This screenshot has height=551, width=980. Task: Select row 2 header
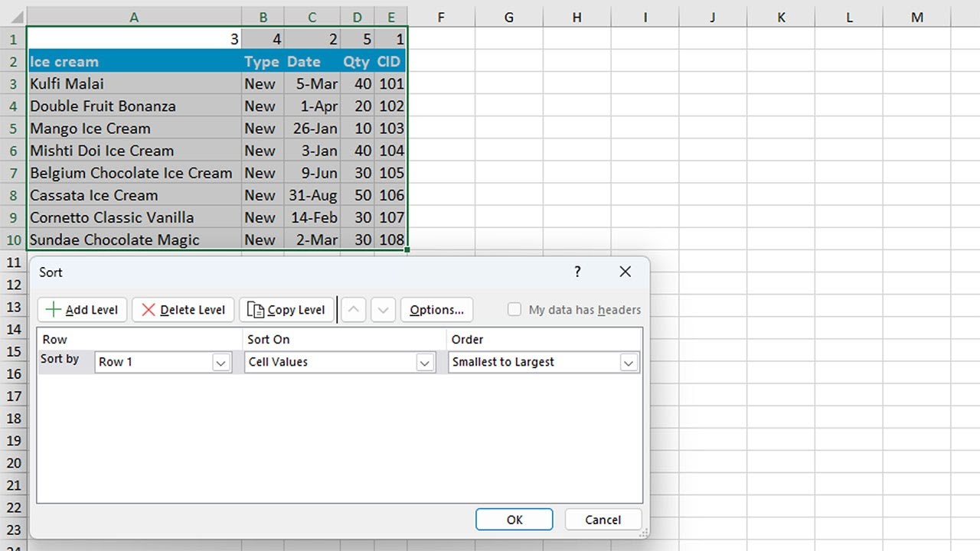pyautogui.click(x=13, y=61)
